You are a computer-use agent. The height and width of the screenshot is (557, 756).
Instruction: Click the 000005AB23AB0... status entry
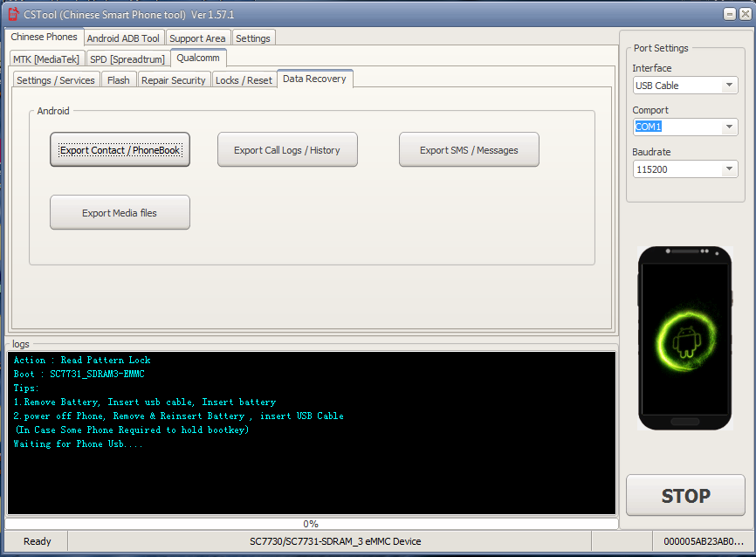coord(703,541)
